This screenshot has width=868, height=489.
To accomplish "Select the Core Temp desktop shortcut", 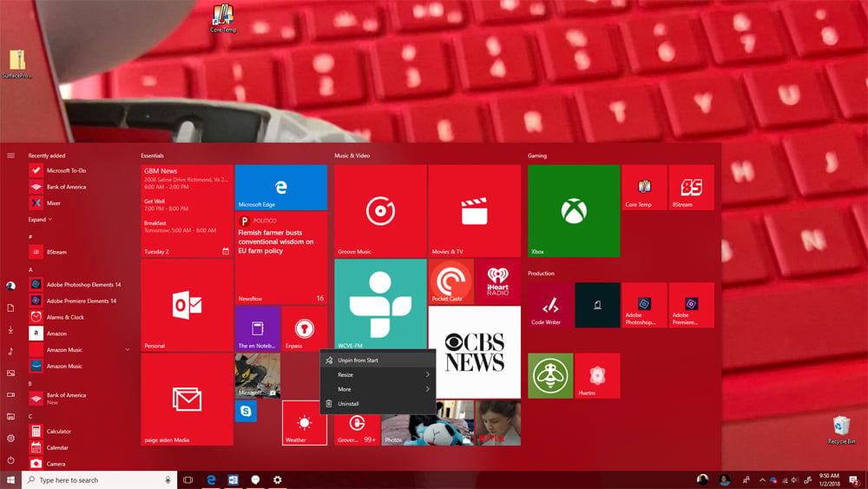I will pyautogui.click(x=223, y=17).
